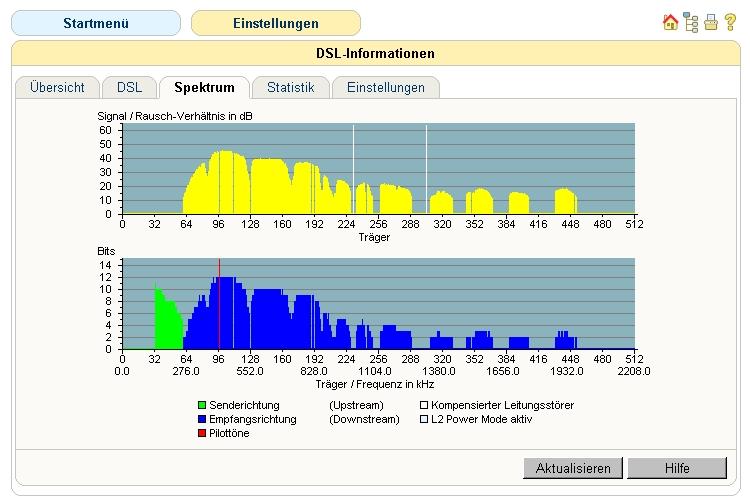750x503 pixels.
Task: Open the sitemap tree icon
Action: (x=691, y=22)
